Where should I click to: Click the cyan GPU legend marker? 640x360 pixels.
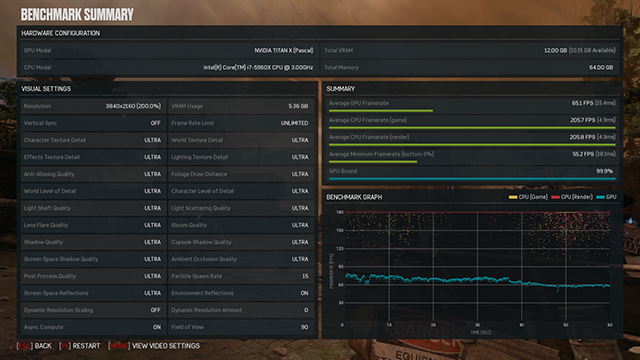click(600, 197)
